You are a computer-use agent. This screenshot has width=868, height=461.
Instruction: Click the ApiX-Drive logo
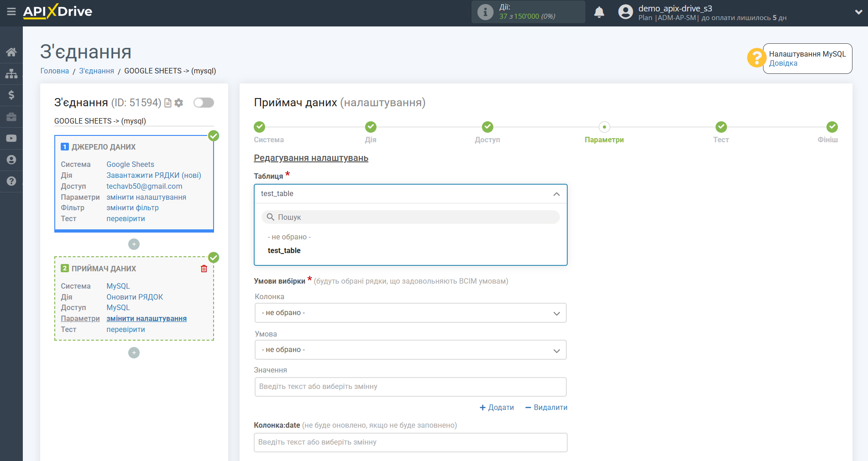[58, 11]
